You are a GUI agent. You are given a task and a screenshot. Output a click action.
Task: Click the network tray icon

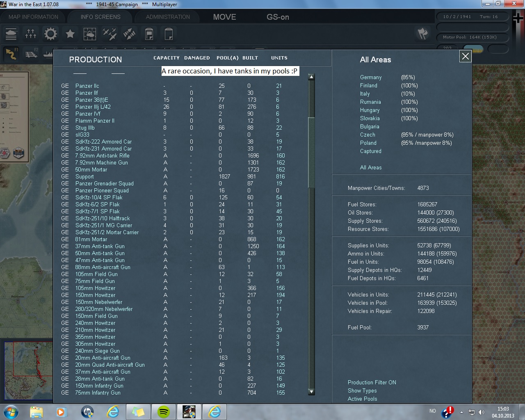coord(472,412)
